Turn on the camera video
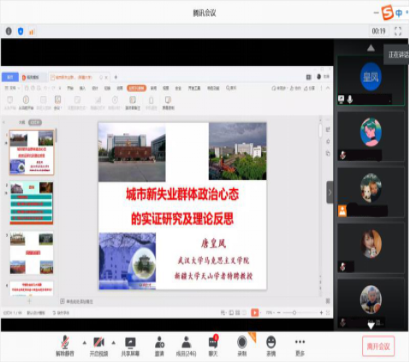The height and width of the screenshot is (363, 410). pos(99,346)
